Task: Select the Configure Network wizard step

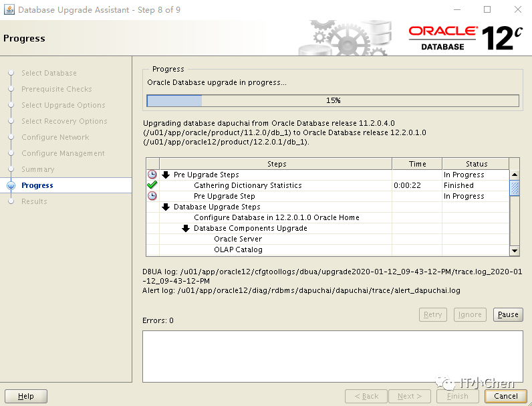Action: (x=55, y=137)
